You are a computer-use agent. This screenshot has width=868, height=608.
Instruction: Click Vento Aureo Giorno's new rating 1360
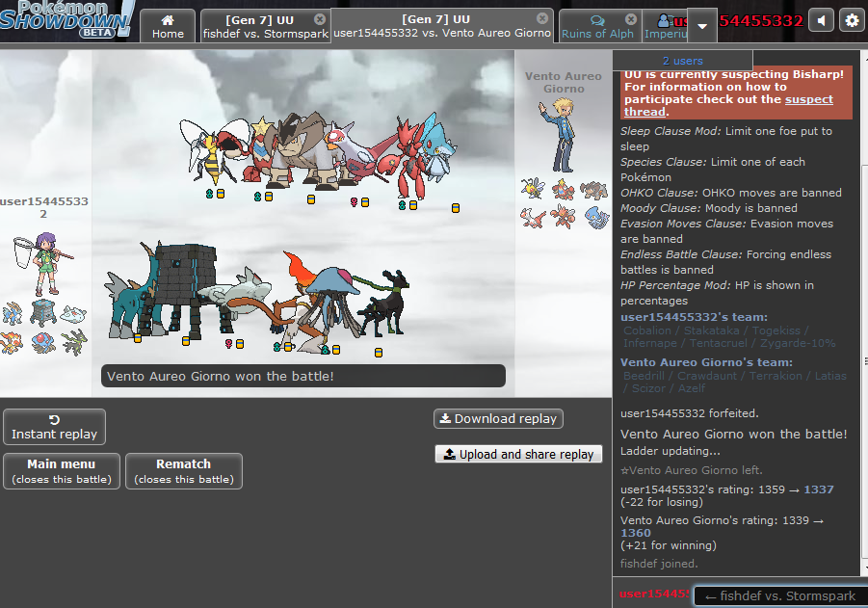tap(636, 533)
